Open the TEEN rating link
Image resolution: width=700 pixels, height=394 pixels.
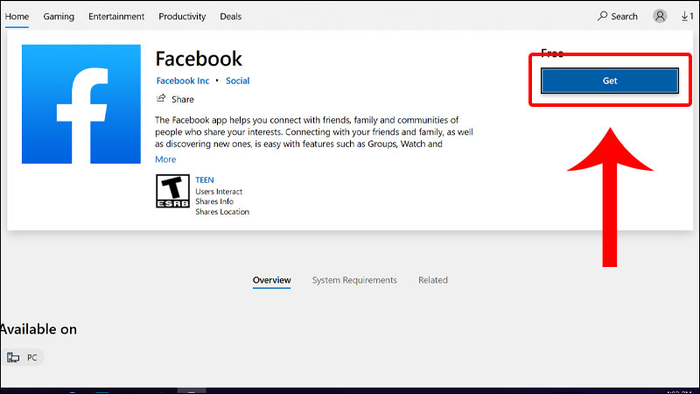pyautogui.click(x=204, y=180)
